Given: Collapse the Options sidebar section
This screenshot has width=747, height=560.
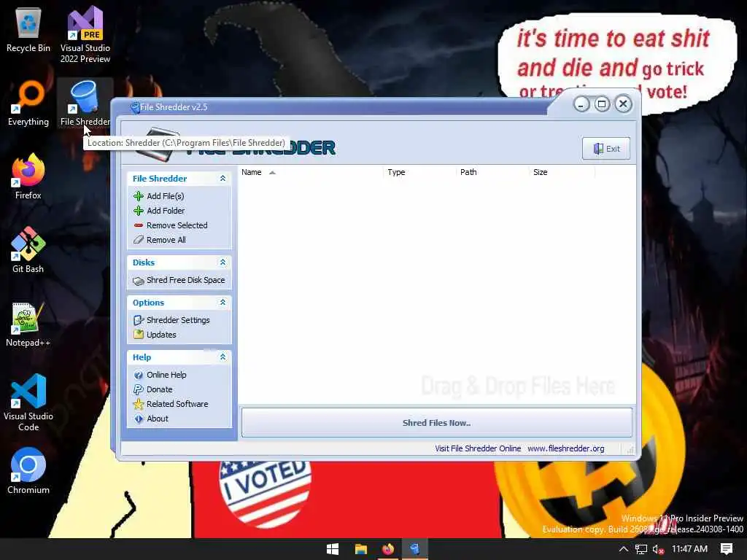Looking at the screenshot, I should [222, 303].
